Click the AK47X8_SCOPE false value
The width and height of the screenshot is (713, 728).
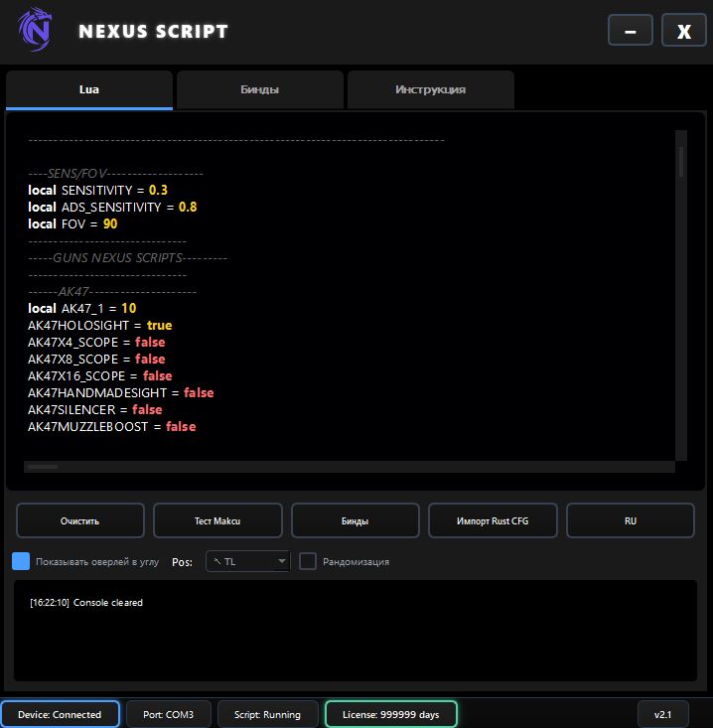[150, 359]
